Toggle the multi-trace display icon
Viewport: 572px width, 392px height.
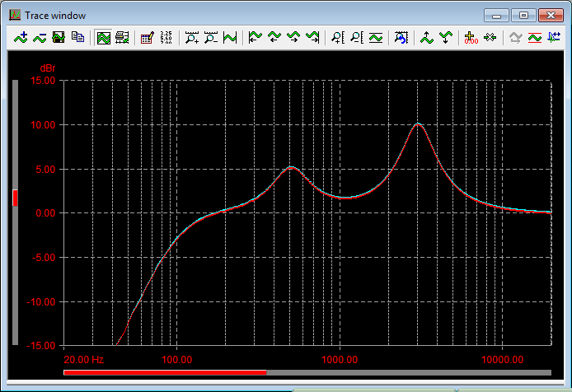tap(104, 37)
